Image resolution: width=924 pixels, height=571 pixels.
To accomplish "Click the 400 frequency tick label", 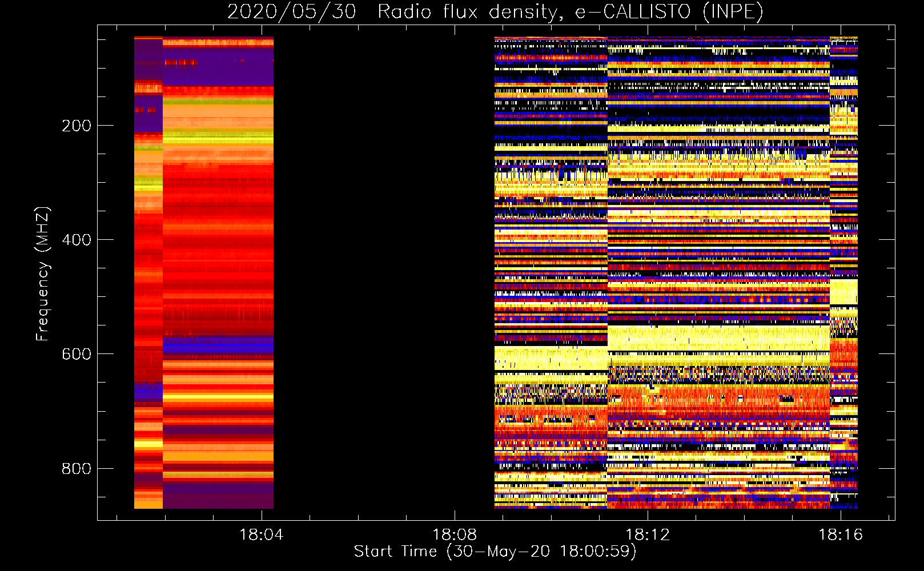I will pos(77,240).
